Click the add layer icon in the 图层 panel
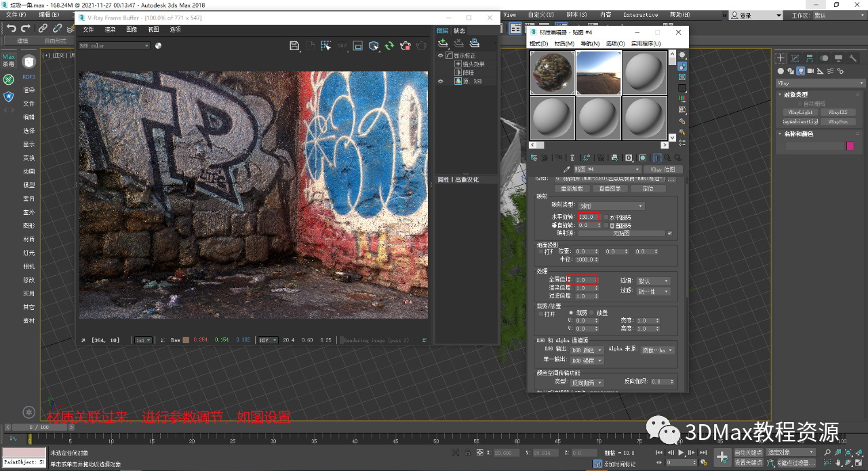868x471 pixels. coord(443,43)
